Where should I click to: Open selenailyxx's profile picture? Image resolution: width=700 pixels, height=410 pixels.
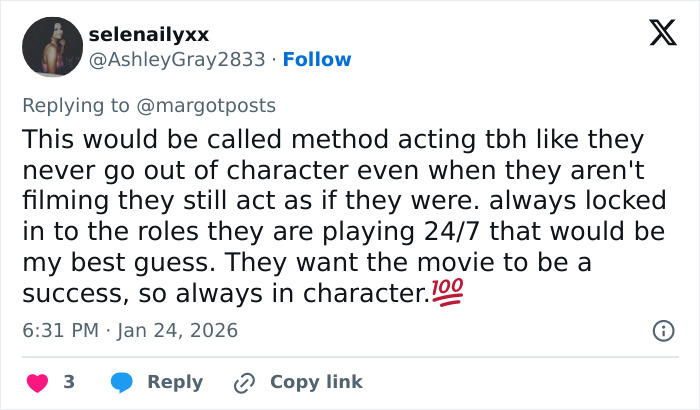pos(52,47)
